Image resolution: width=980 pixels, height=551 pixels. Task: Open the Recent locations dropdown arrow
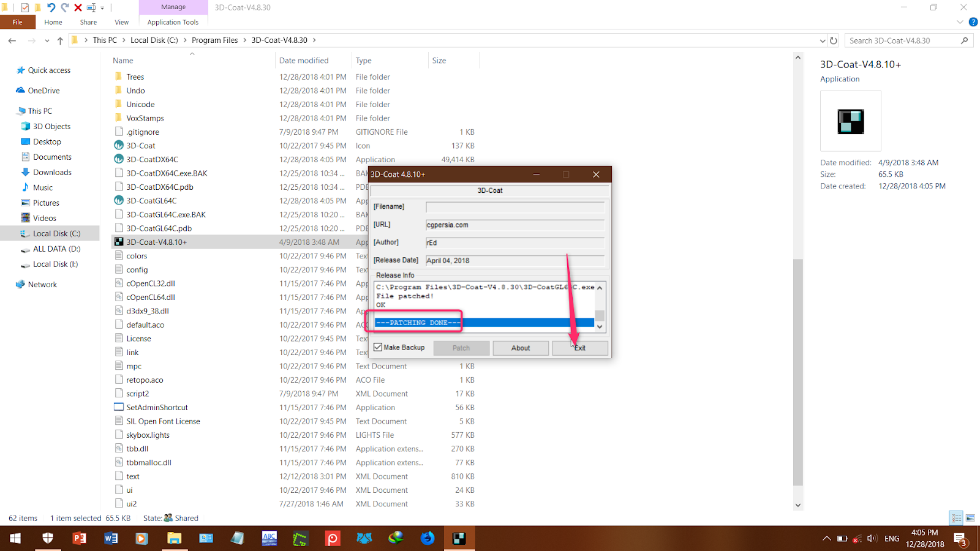tap(47, 40)
